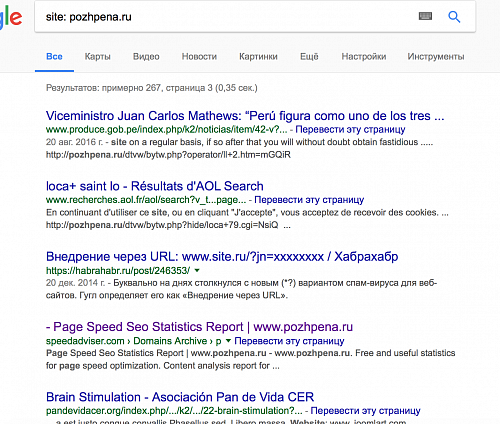Translate the pandevidacer.org result page
500x424 pixels.
[x=365, y=411]
